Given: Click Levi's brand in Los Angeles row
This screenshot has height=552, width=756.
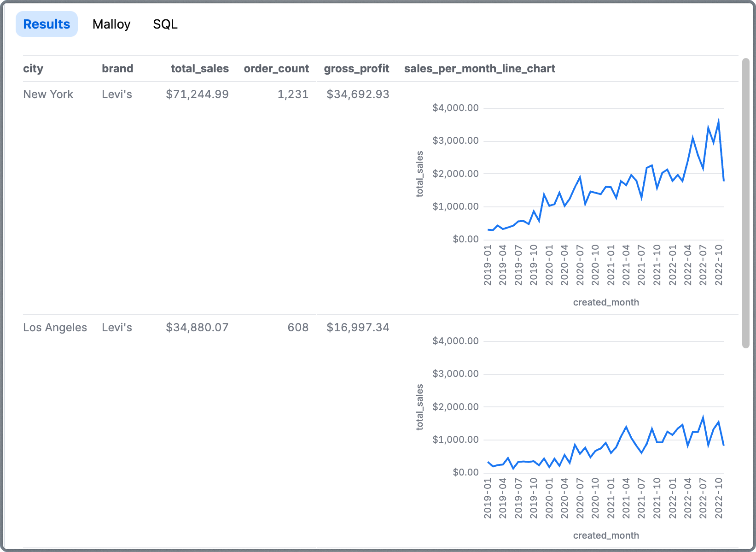Looking at the screenshot, I should pyautogui.click(x=117, y=328).
